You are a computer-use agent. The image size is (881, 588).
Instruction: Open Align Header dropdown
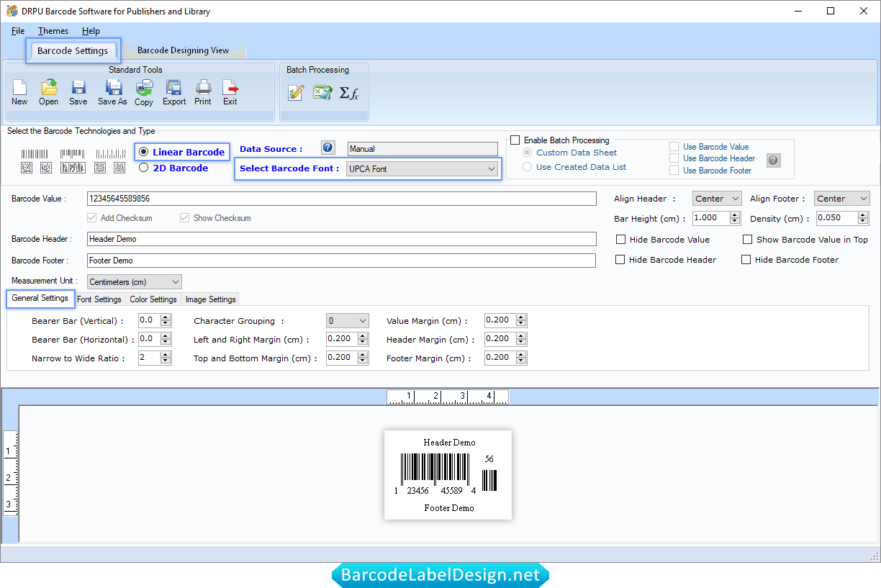click(x=717, y=199)
